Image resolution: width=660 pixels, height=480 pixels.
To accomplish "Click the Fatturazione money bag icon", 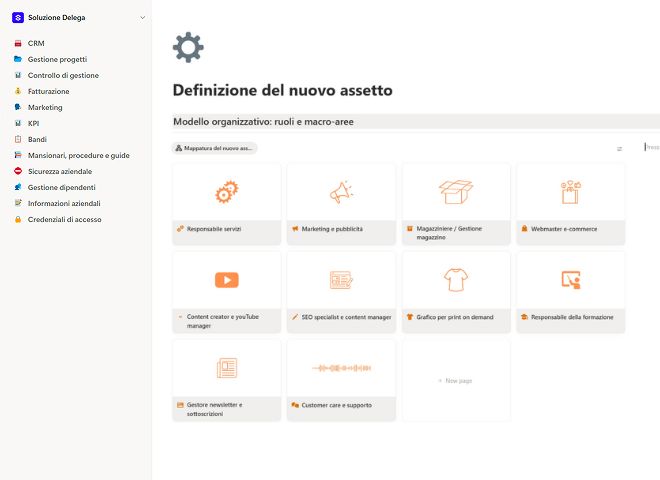I will pos(18,91).
